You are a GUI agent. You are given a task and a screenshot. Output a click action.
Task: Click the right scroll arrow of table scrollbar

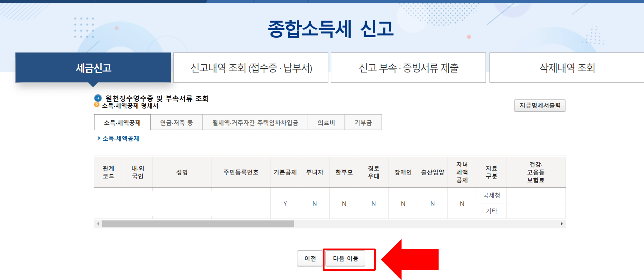point(561,224)
